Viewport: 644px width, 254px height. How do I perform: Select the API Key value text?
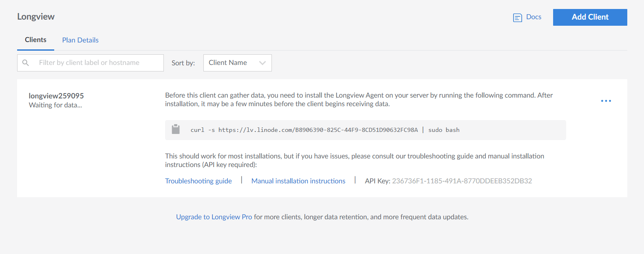coord(462,181)
